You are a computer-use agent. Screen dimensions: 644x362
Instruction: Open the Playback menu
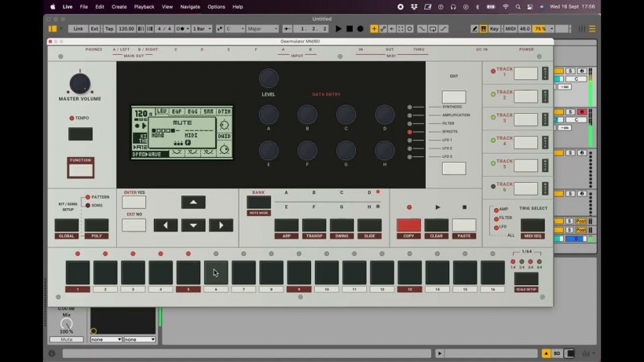[x=145, y=6]
